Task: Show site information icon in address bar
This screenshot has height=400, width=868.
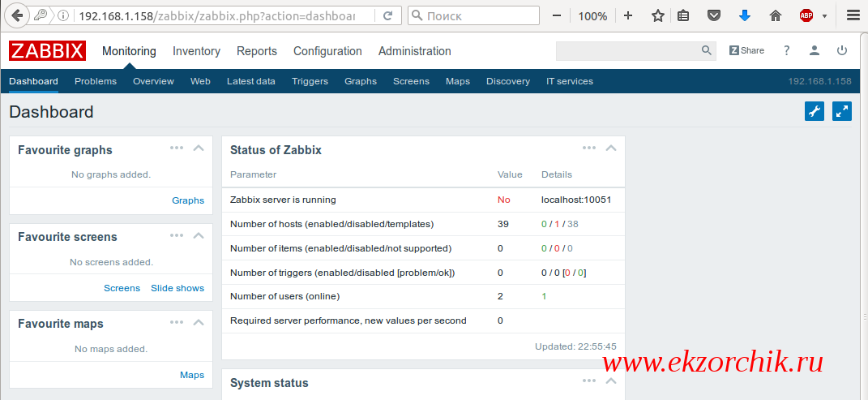Action: tap(63, 15)
